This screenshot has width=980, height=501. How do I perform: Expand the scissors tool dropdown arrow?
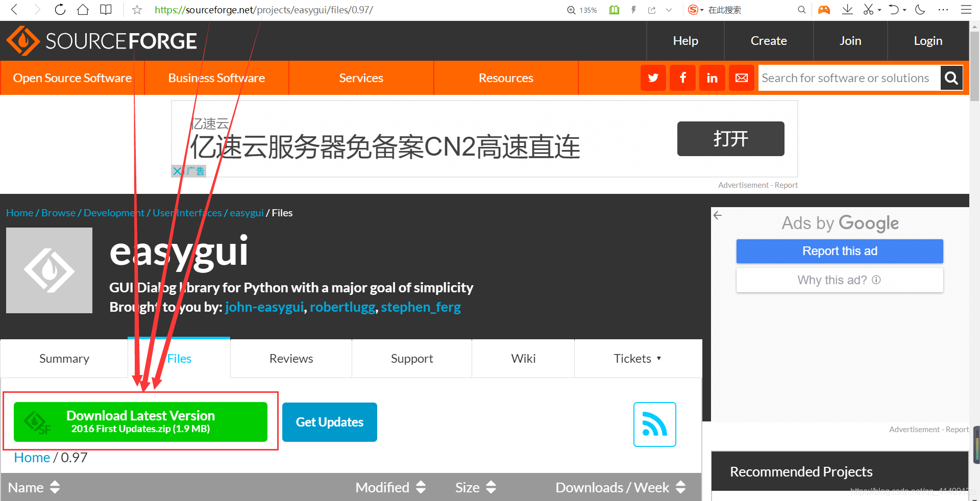tap(879, 10)
